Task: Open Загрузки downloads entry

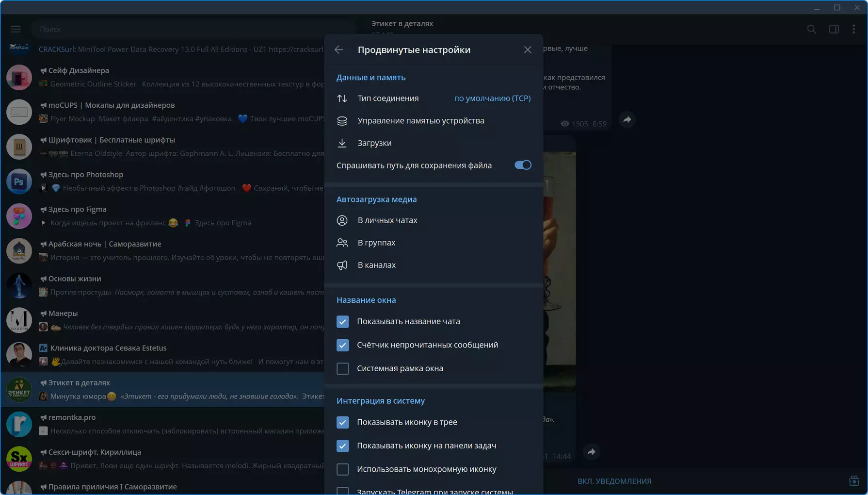Action: point(434,143)
